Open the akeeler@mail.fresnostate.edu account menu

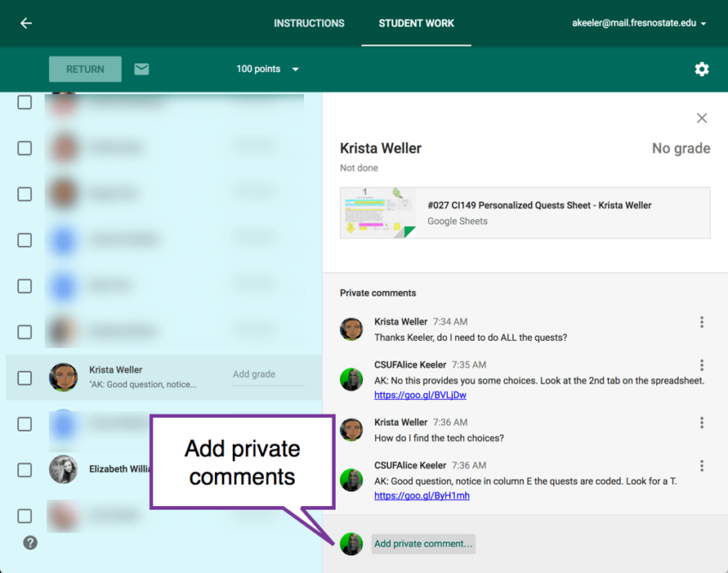click(639, 23)
